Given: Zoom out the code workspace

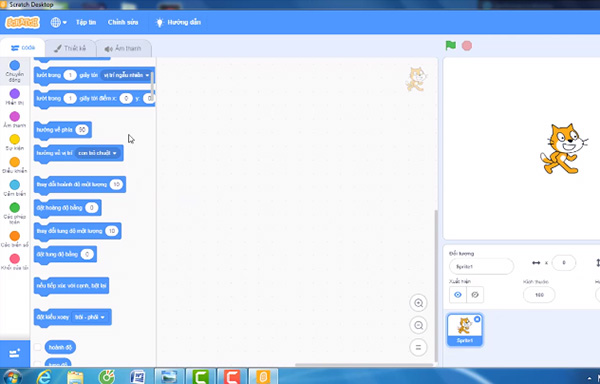Looking at the screenshot, I should pyautogui.click(x=418, y=325).
